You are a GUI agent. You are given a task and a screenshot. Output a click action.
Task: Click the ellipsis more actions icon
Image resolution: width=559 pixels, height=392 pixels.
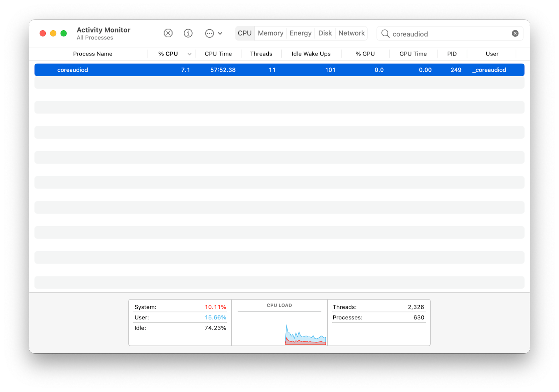pos(209,34)
